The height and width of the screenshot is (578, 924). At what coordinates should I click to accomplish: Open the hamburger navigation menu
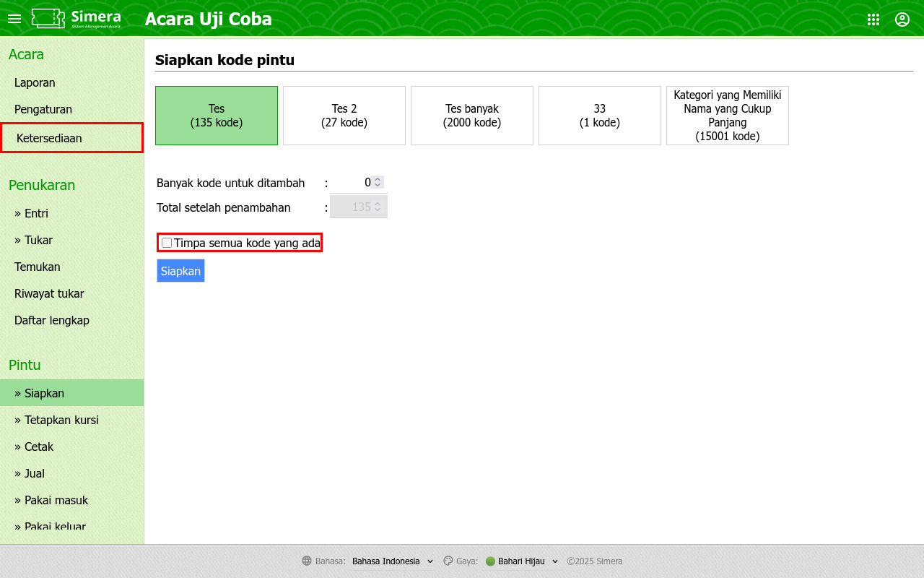click(14, 19)
